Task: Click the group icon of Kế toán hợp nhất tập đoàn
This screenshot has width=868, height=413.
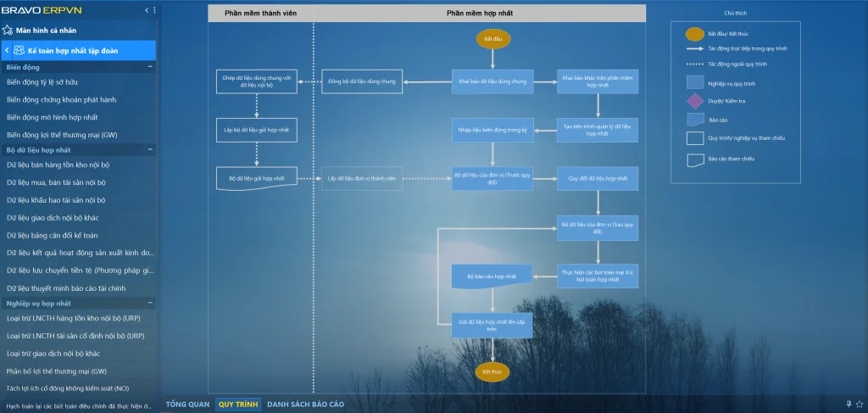Action: [x=19, y=50]
